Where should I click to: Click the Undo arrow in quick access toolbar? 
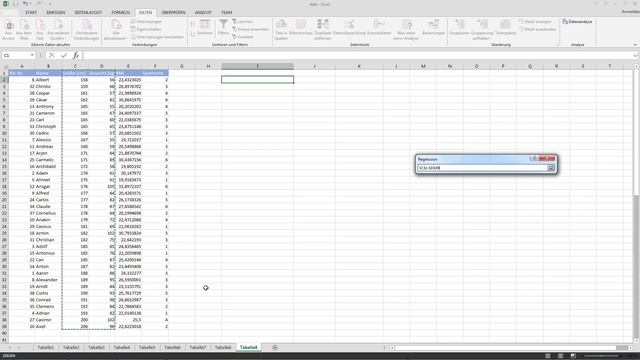tap(25, 4)
